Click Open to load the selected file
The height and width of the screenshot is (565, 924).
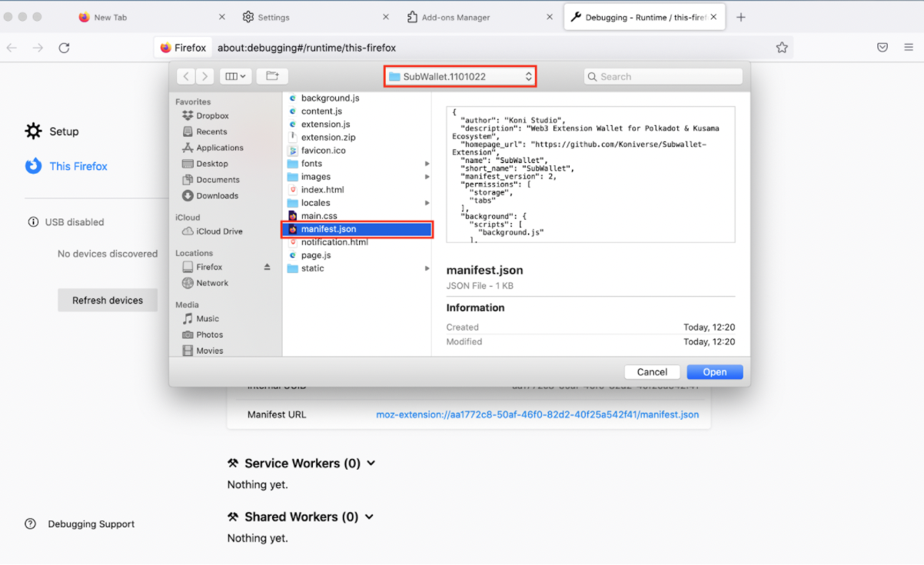715,372
